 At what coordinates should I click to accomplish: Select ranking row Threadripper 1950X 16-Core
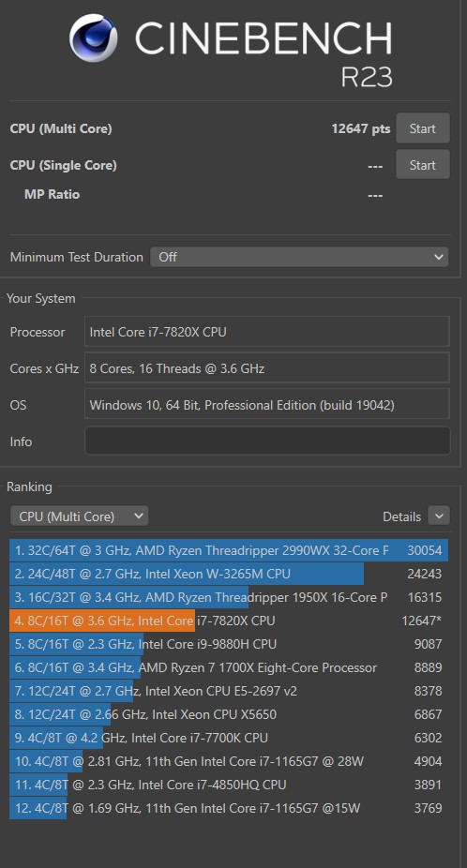click(x=229, y=597)
